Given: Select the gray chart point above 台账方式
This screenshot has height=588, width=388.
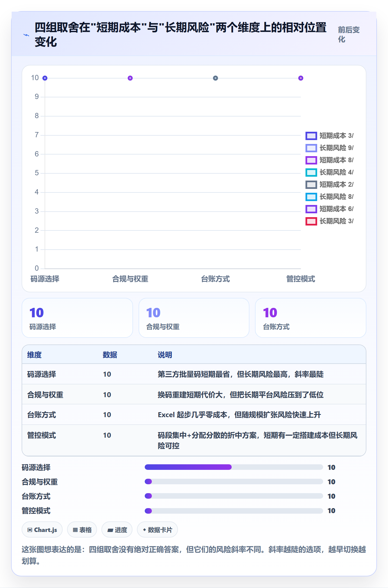Looking at the screenshot, I should 215,78.
